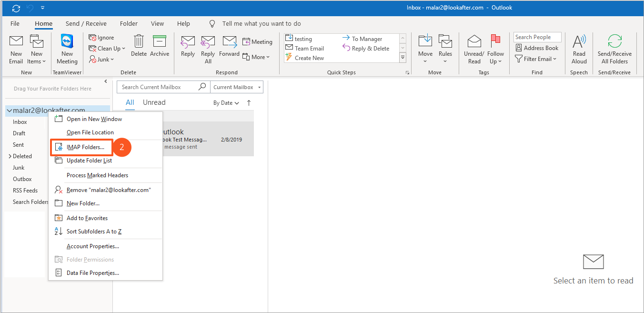Open the Current Mailbox scope dropdown
644x313 pixels.
[237, 87]
